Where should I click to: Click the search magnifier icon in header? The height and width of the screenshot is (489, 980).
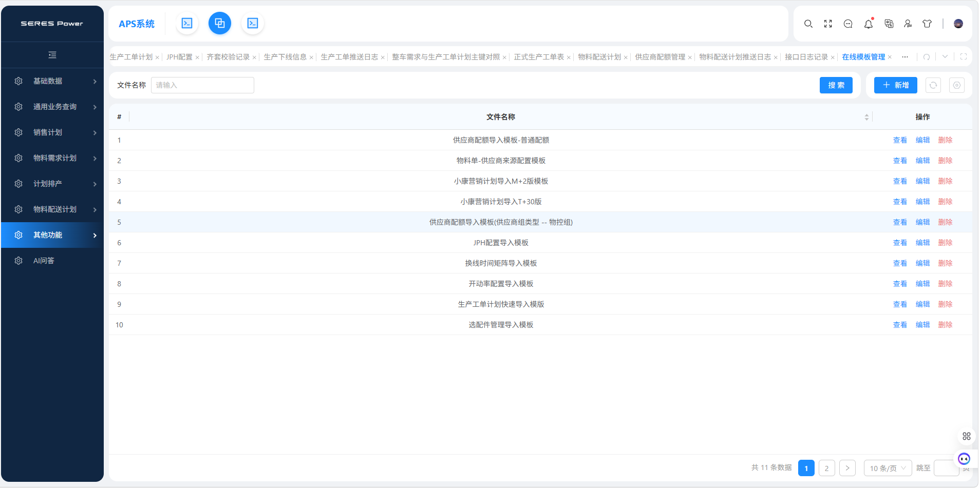[808, 24]
